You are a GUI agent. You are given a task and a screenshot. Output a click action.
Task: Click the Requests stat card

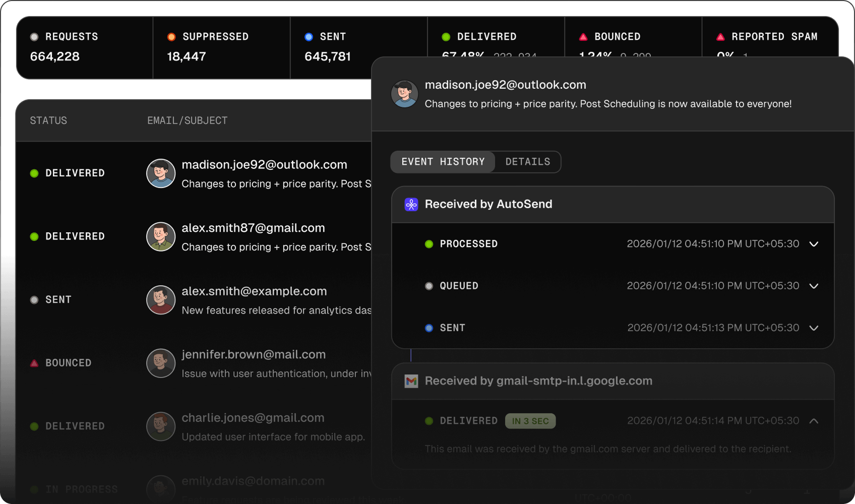84,47
